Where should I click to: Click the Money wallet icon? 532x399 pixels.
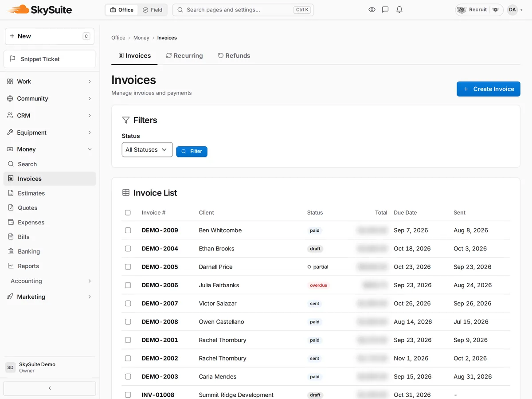click(10, 149)
